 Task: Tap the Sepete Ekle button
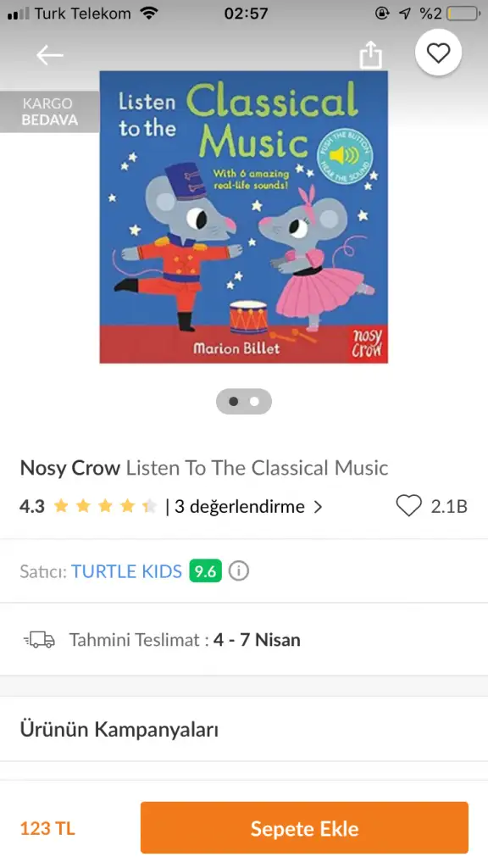click(x=304, y=828)
